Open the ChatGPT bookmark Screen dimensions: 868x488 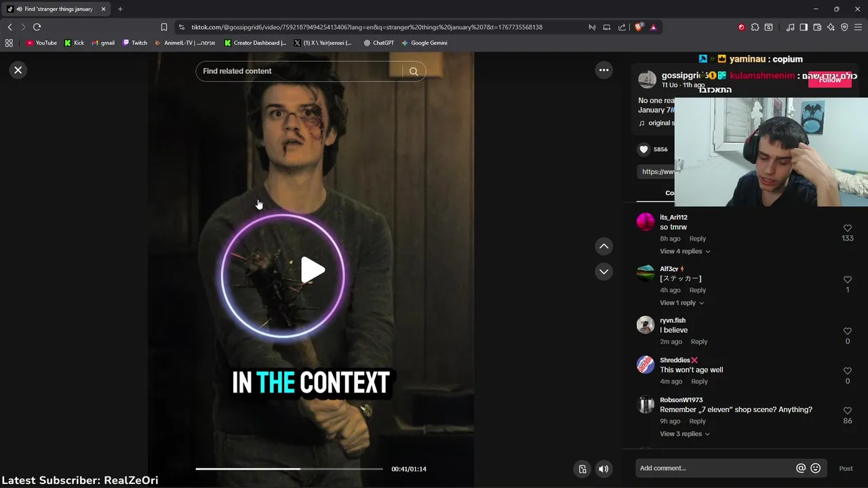click(x=378, y=43)
